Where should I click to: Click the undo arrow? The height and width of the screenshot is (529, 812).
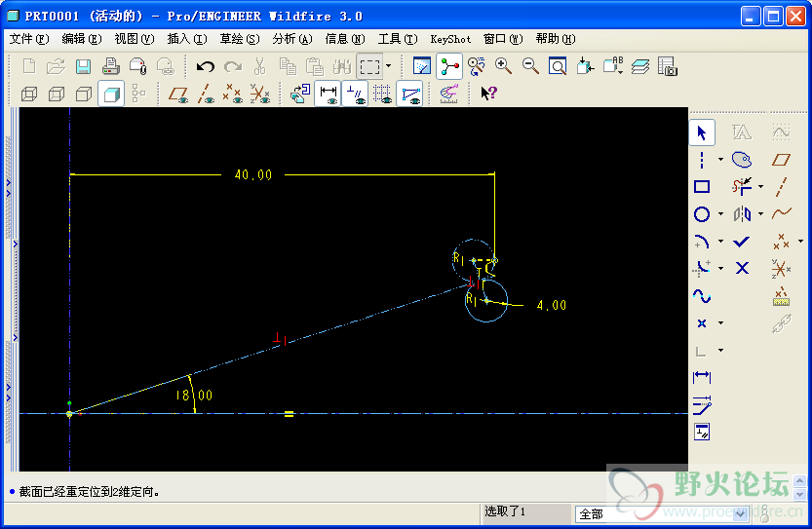click(x=205, y=67)
